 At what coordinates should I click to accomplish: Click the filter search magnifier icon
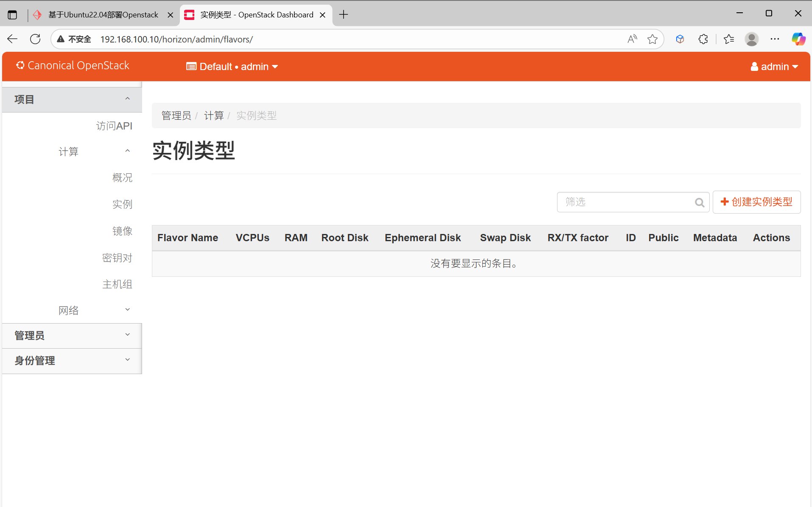pyautogui.click(x=700, y=203)
